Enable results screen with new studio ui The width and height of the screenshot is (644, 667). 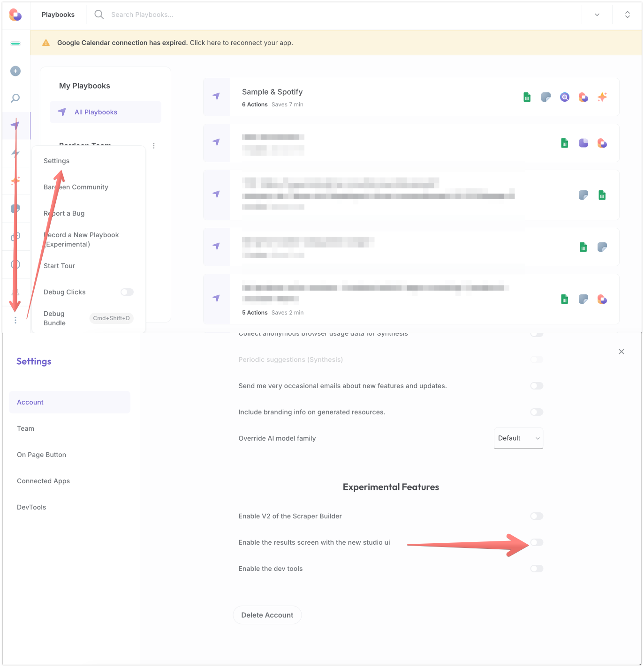pyautogui.click(x=537, y=542)
